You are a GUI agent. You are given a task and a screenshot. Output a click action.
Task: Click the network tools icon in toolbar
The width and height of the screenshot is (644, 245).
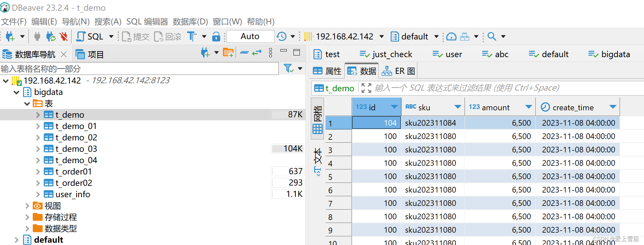465,36
